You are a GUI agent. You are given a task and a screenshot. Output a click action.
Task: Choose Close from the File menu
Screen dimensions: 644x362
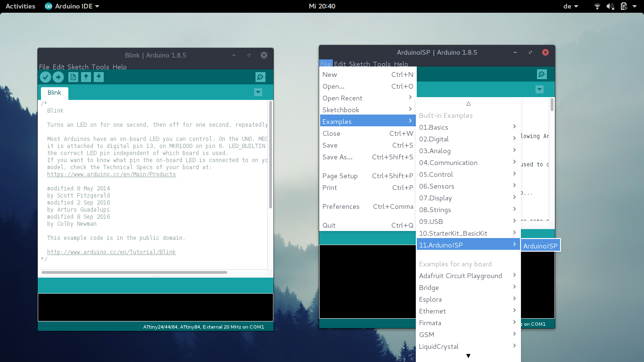tap(368, 133)
